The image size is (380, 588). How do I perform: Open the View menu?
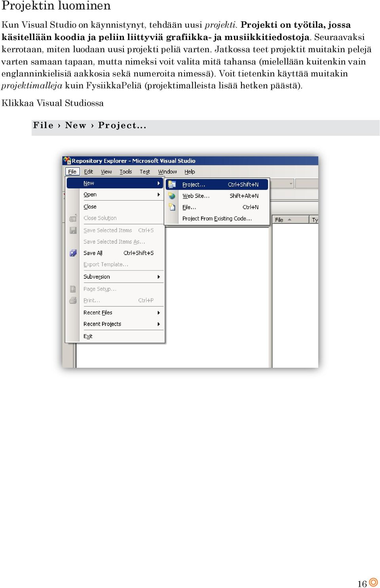pyautogui.click(x=106, y=171)
